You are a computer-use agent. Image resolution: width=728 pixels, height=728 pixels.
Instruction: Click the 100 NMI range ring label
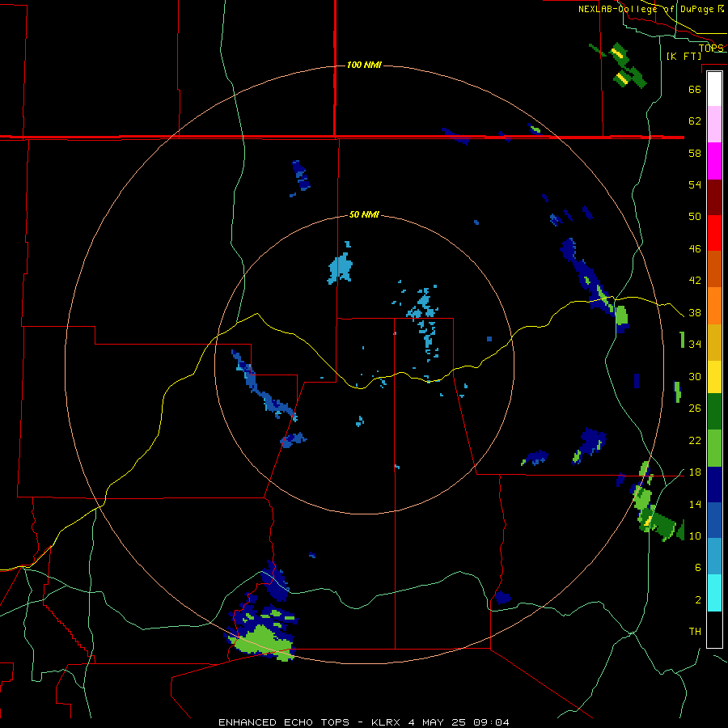point(364,65)
